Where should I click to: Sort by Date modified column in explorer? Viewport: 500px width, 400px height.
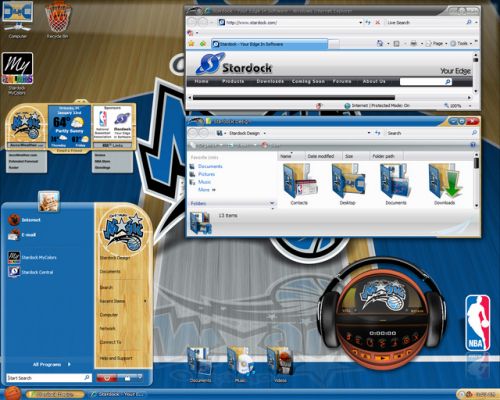320,156
